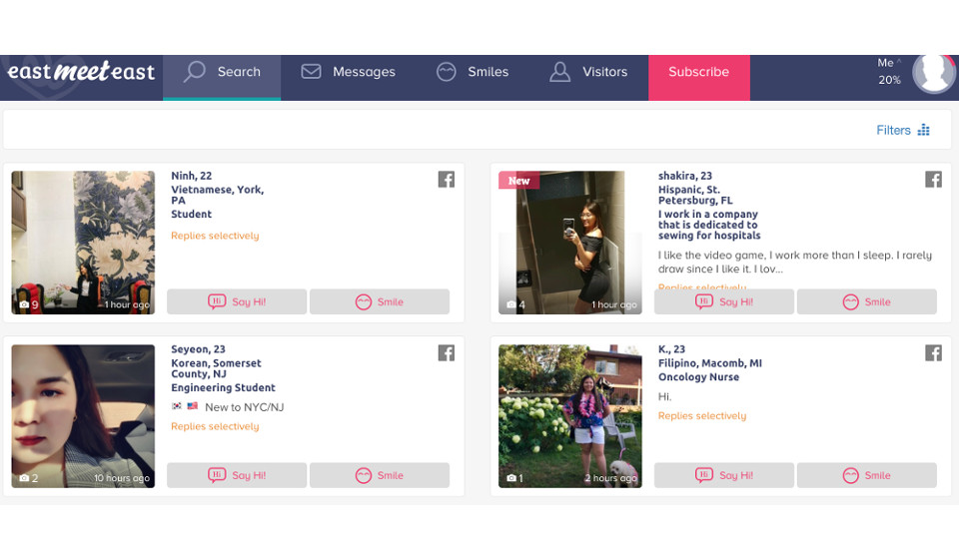Click the Facebook icon on shakira's card
This screenshot has width=959, height=560.
(933, 180)
